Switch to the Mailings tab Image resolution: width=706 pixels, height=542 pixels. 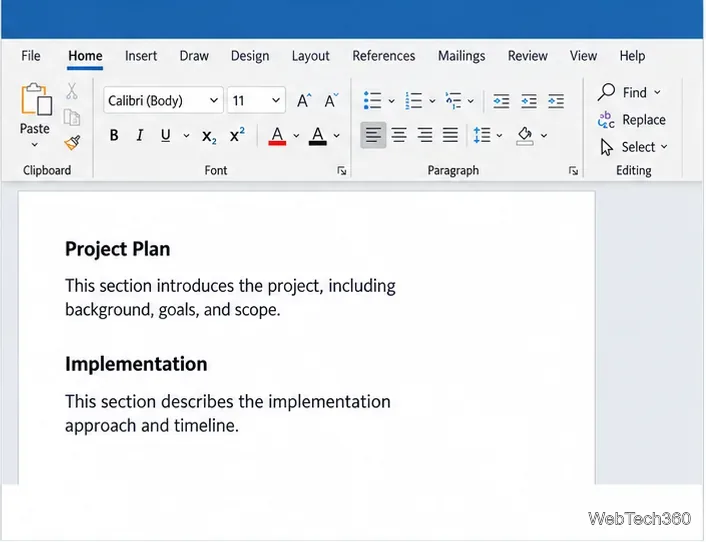coord(462,56)
